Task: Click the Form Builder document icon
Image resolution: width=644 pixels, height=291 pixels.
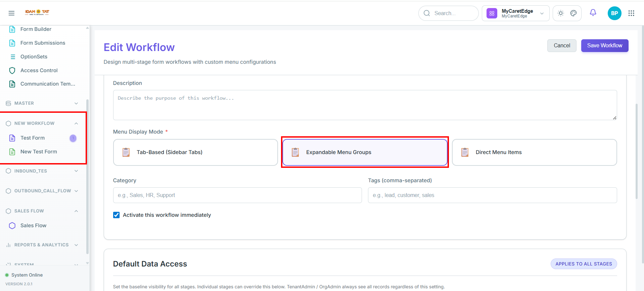Action: tap(12, 29)
